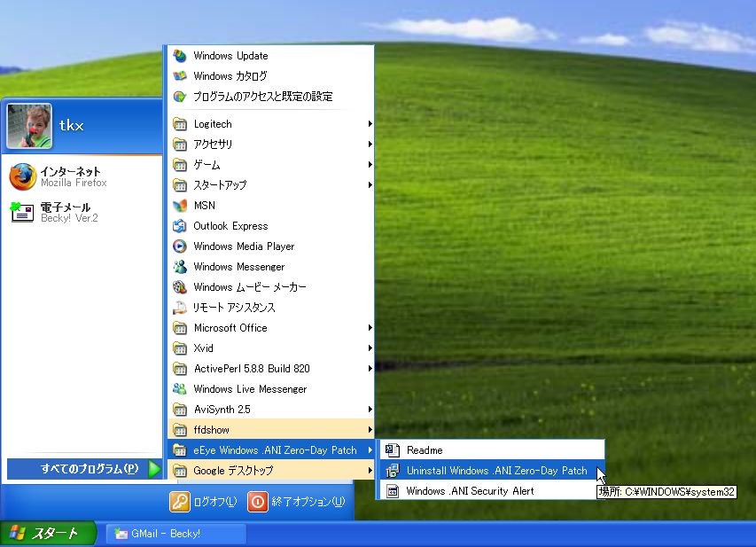Choose Uninstall Windows .ANI Zero-Day Patch
Image resolution: width=756 pixels, height=547 pixels.
[x=492, y=470]
